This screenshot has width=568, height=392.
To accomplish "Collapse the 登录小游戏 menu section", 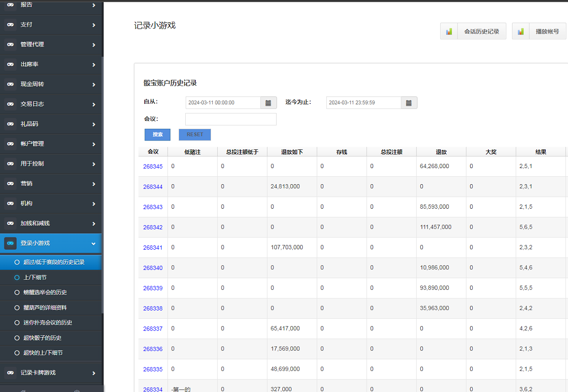I will (94, 244).
